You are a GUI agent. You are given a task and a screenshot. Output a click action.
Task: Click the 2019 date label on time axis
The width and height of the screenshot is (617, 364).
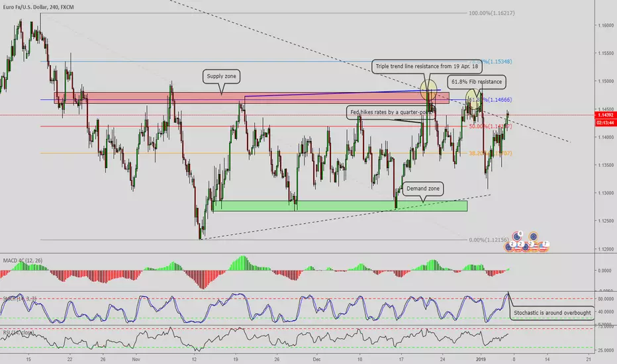(481, 359)
